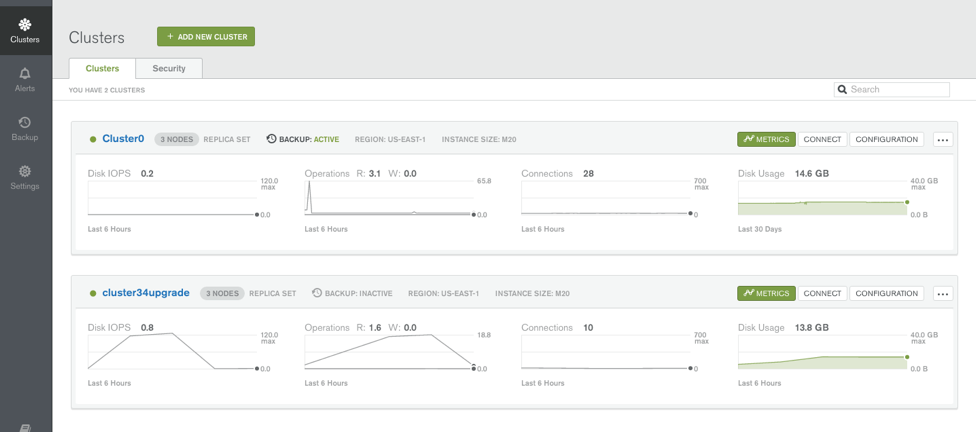This screenshot has width=976, height=432.
Task: Click Connect for Cluster0
Action: (x=822, y=139)
